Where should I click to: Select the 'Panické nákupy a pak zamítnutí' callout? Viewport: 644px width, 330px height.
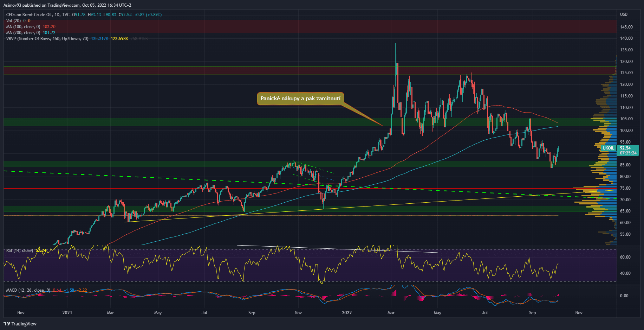300,99
